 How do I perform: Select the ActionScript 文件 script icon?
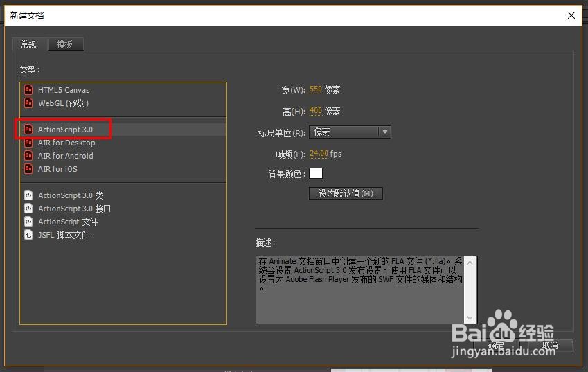click(28, 222)
